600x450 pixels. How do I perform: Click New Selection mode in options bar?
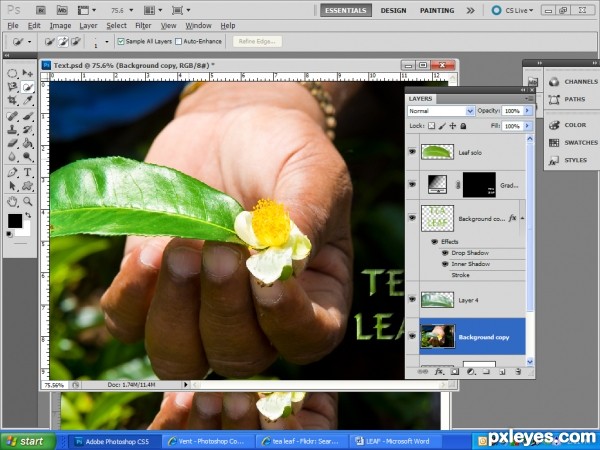(x=49, y=41)
